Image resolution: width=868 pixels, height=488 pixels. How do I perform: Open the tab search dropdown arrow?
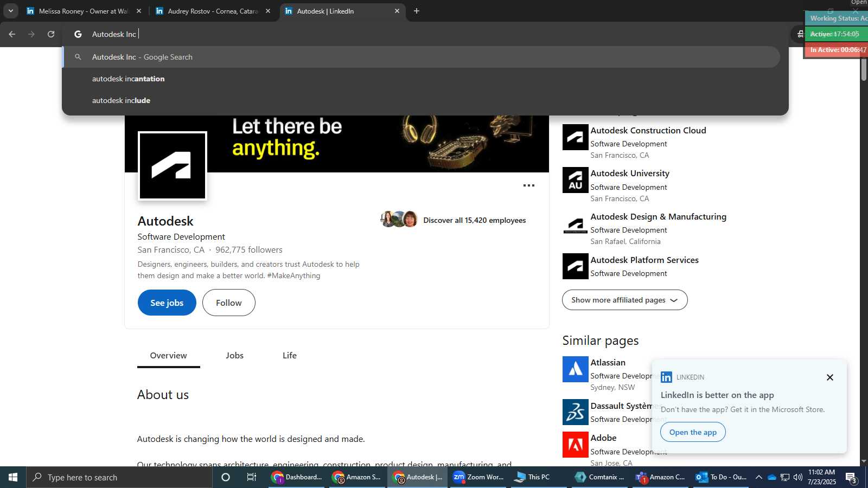click(x=10, y=11)
